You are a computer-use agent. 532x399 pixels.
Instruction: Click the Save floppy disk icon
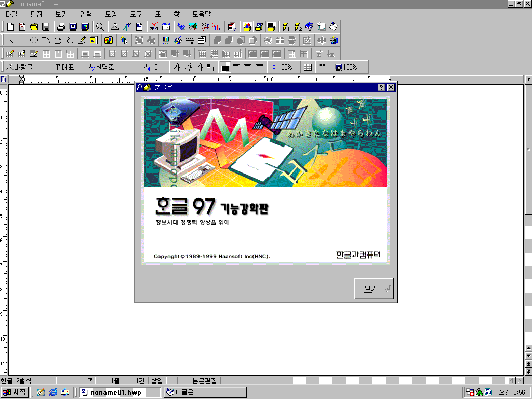click(x=46, y=27)
